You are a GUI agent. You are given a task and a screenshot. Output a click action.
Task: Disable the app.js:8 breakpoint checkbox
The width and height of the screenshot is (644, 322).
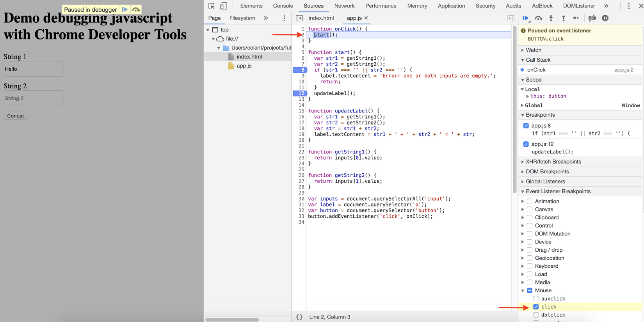[x=526, y=126]
